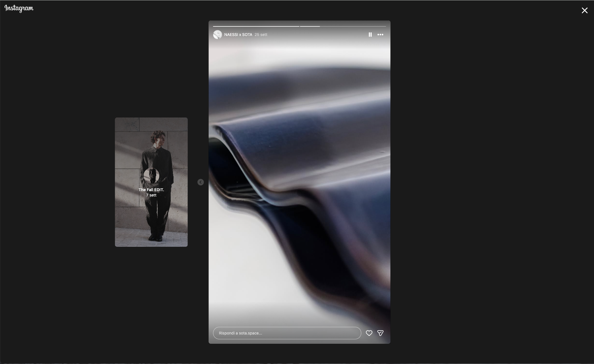594x364 pixels.
Task: Like the story with the heart icon
Action: [x=369, y=333]
